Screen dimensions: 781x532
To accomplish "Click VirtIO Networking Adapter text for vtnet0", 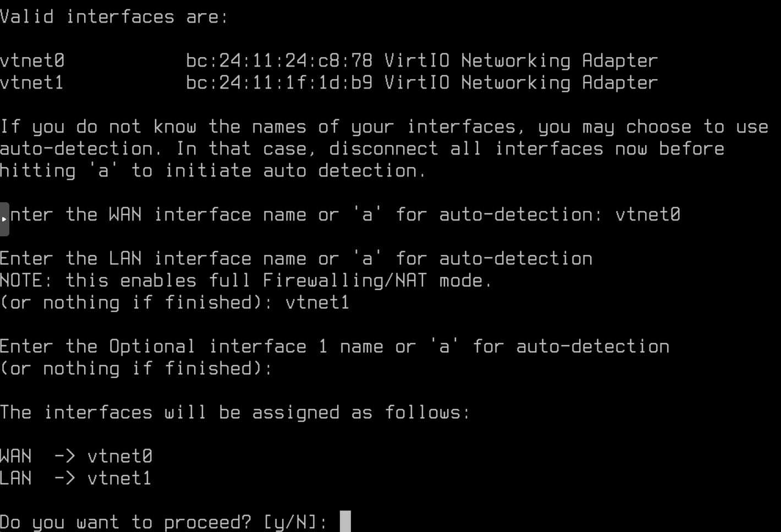I will [520, 60].
